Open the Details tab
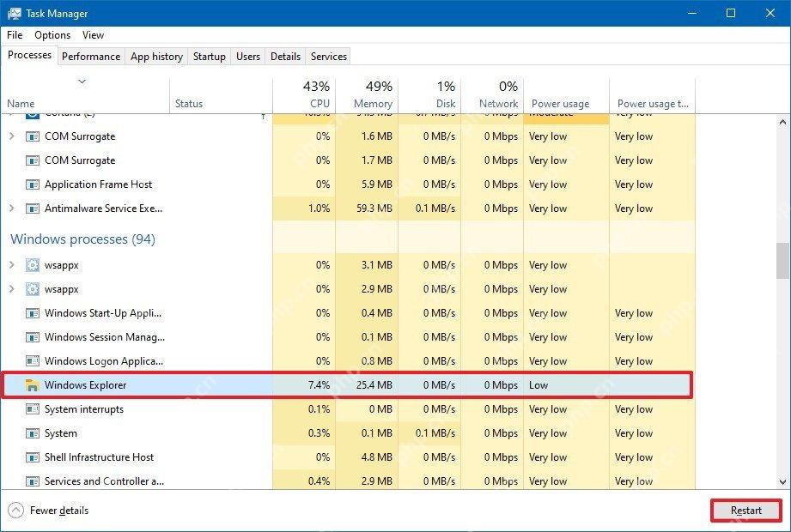This screenshot has width=791, height=532. pyautogui.click(x=285, y=57)
